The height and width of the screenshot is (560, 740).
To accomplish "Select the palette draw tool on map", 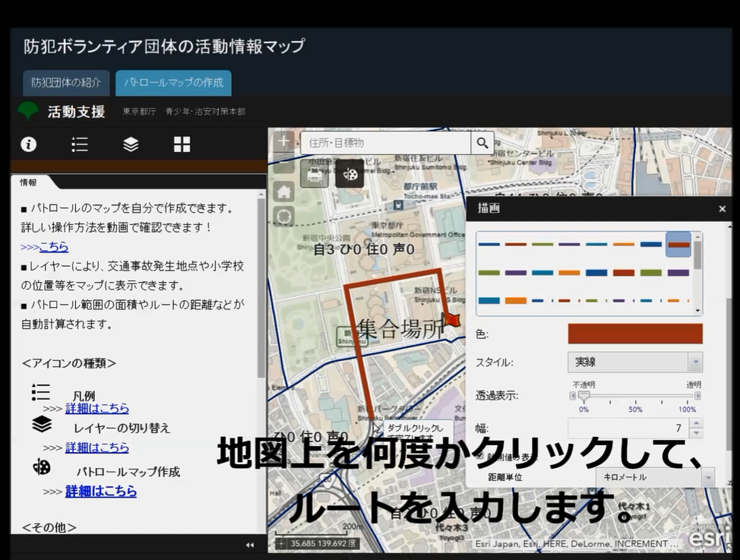I will point(349,174).
